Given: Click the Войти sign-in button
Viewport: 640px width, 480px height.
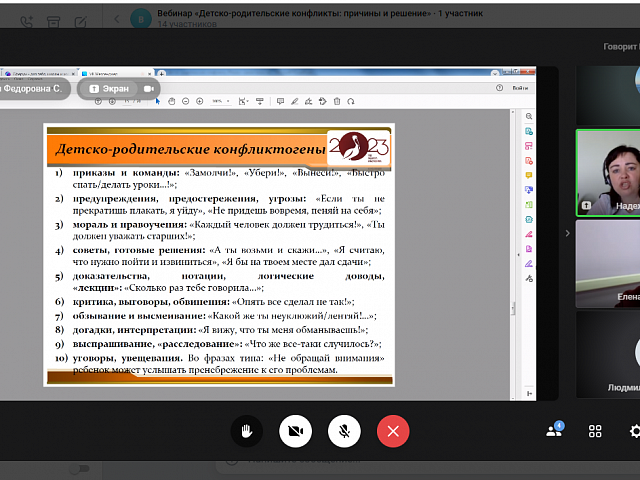Looking at the screenshot, I should point(519,88).
